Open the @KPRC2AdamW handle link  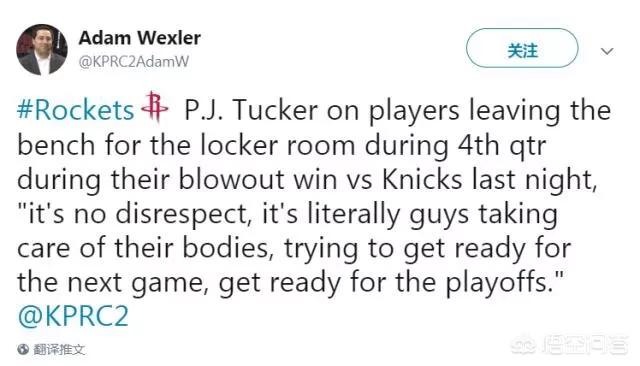[x=133, y=62]
